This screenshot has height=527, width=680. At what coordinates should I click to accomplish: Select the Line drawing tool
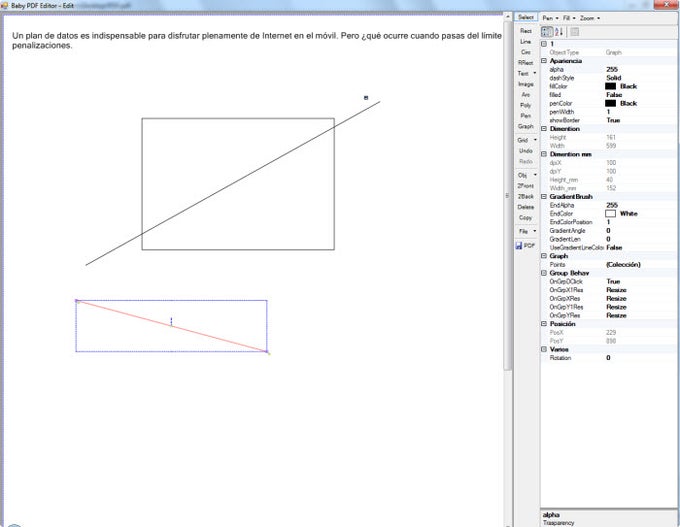[526, 42]
